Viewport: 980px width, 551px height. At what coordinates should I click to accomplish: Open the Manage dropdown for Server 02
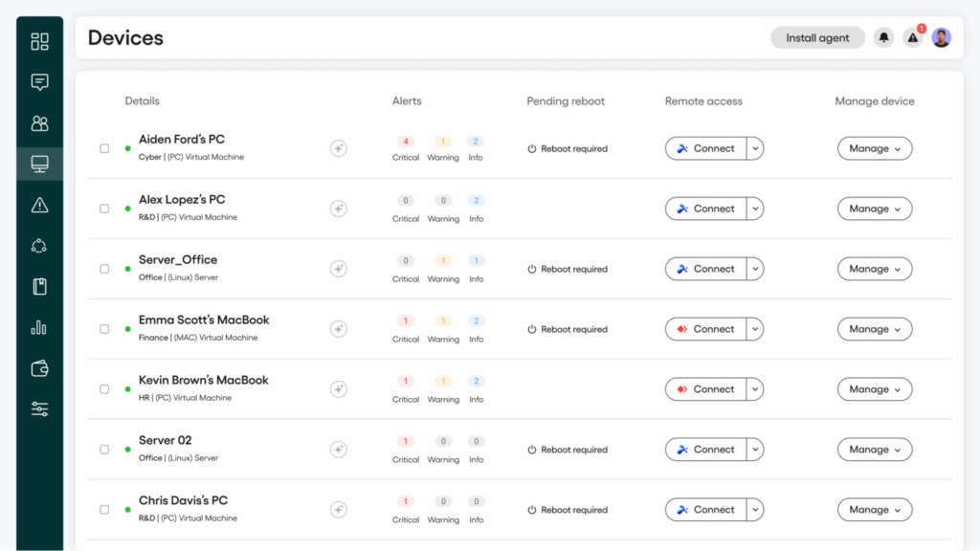coord(875,450)
